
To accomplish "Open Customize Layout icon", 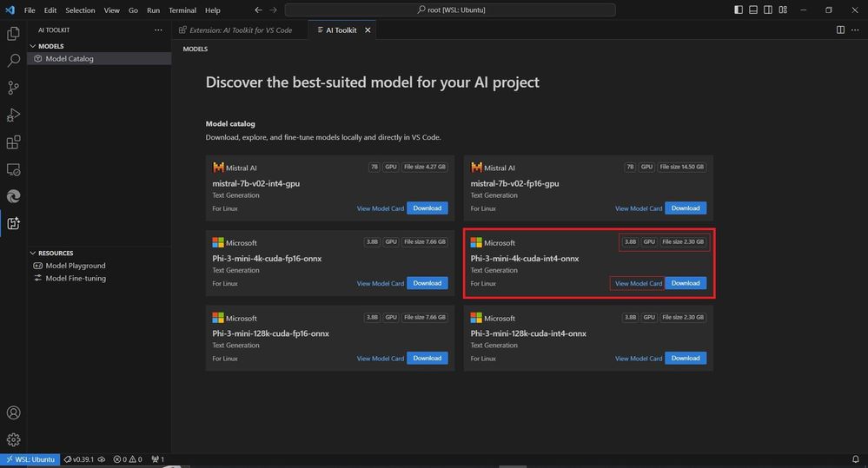I will point(783,10).
